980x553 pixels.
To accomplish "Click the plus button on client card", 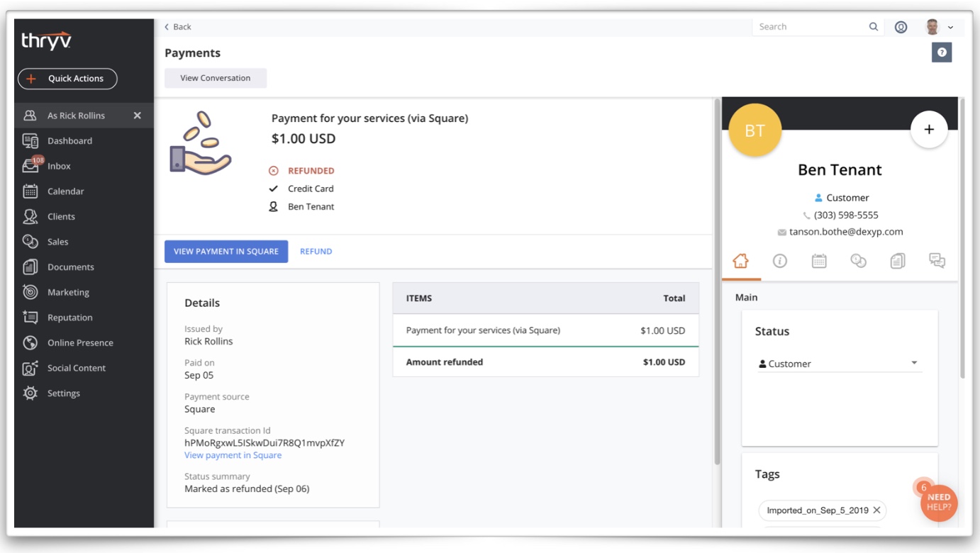I will [x=929, y=130].
